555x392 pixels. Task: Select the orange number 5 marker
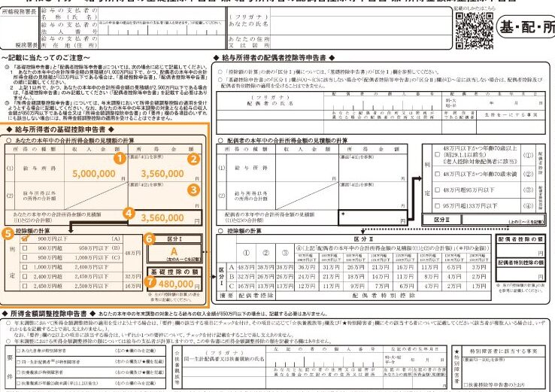pyautogui.click(x=8, y=233)
